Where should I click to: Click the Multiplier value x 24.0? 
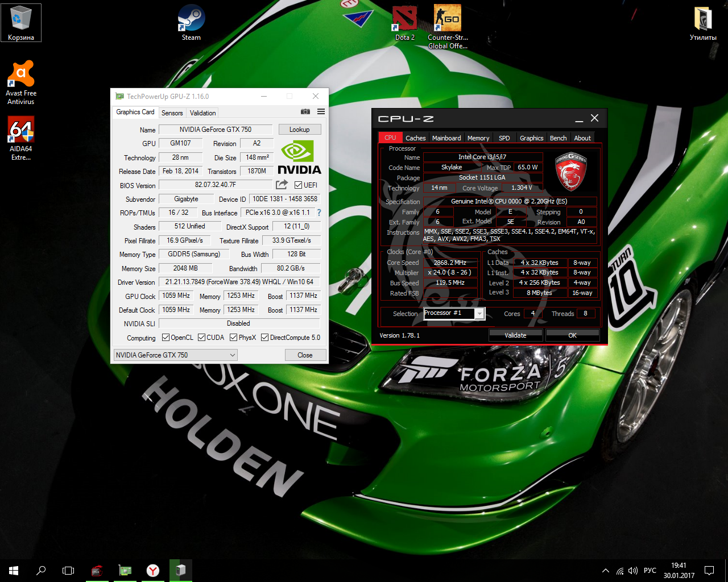click(450, 272)
